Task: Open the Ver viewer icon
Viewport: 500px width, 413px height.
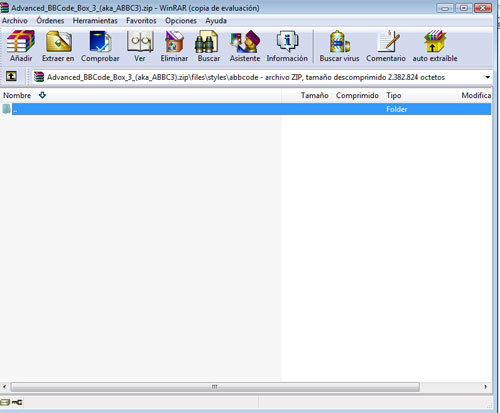Action: coord(140,41)
